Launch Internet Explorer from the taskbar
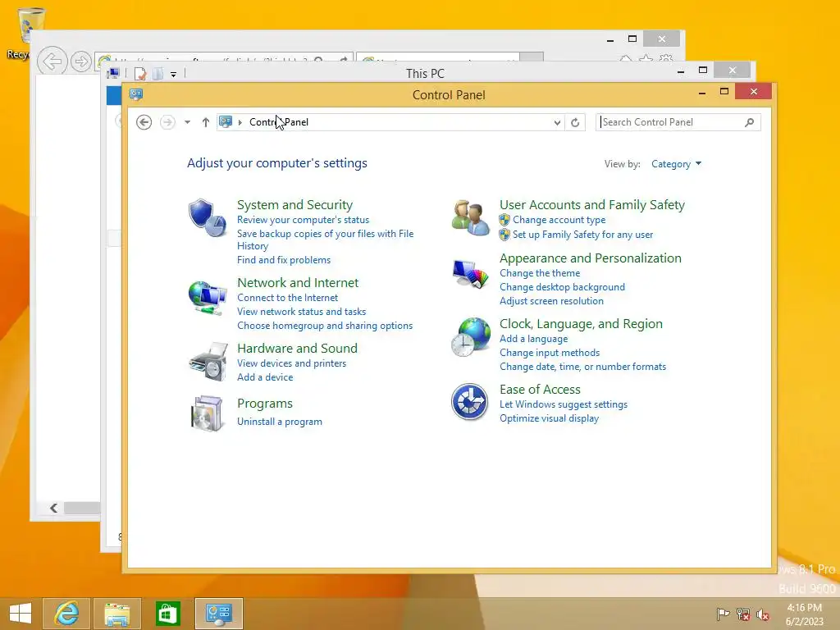Image resolution: width=840 pixels, height=630 pixels. pyautogui.click(x=66, y=614)
